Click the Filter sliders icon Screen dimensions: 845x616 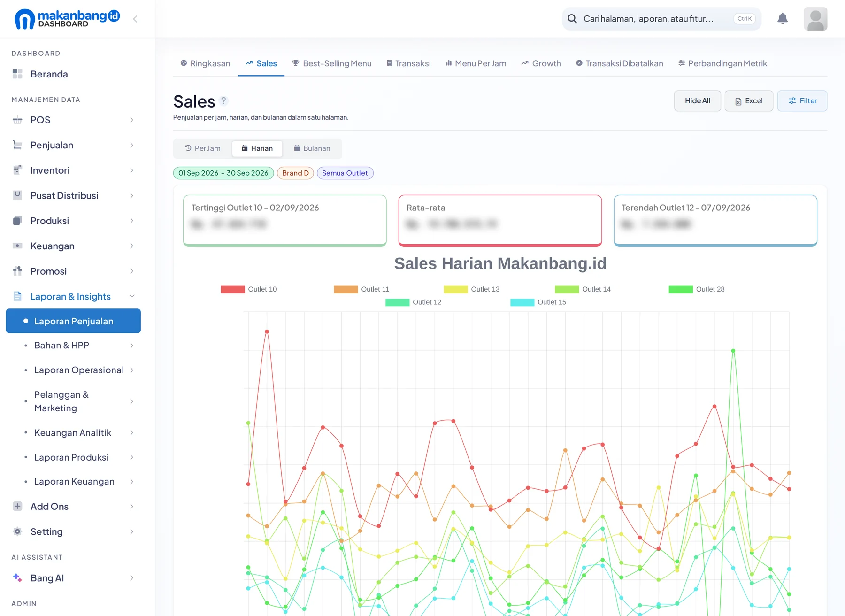coord(792,101)
